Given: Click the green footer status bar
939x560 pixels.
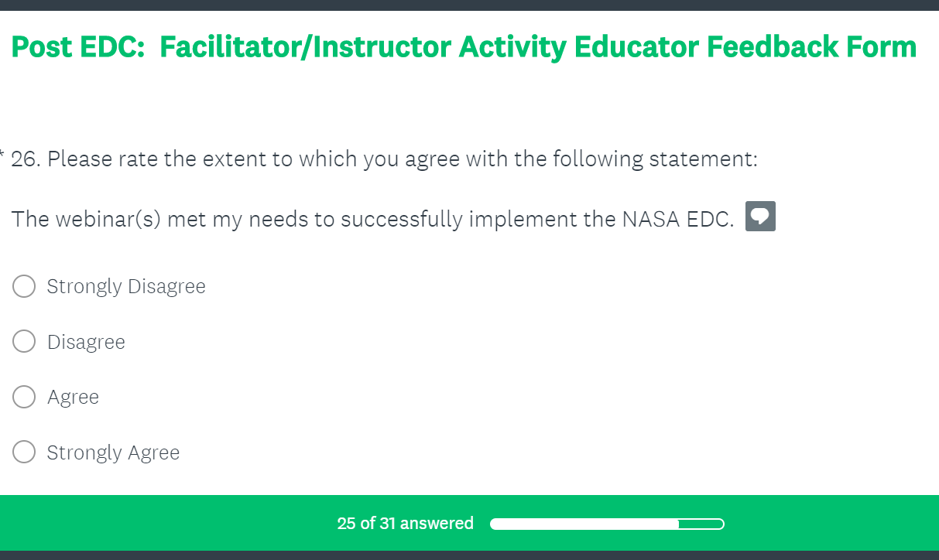Looking at the screenshot, I should click(x=813, y=523).
